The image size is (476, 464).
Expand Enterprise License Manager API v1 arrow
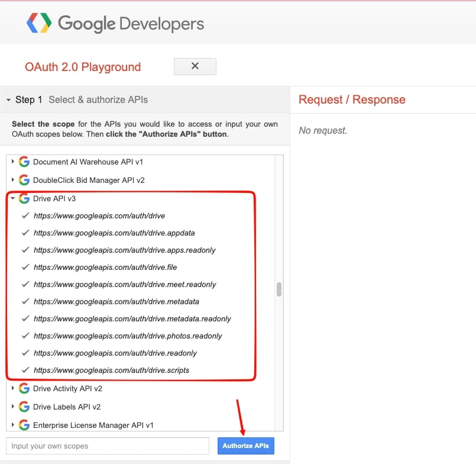click(13, 424)
